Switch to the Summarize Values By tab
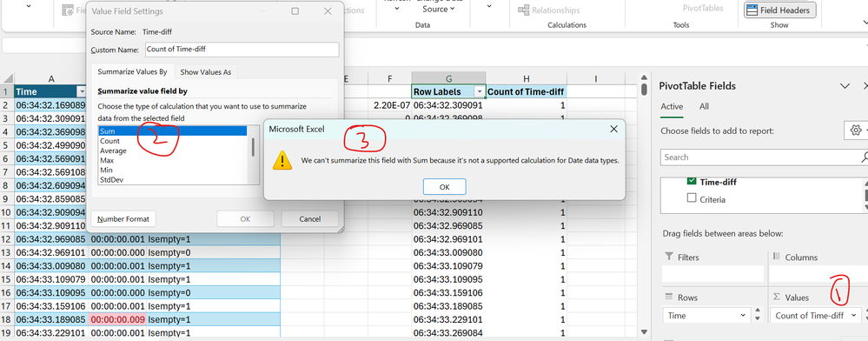The image size is (868, 341). tap(132, 71)
